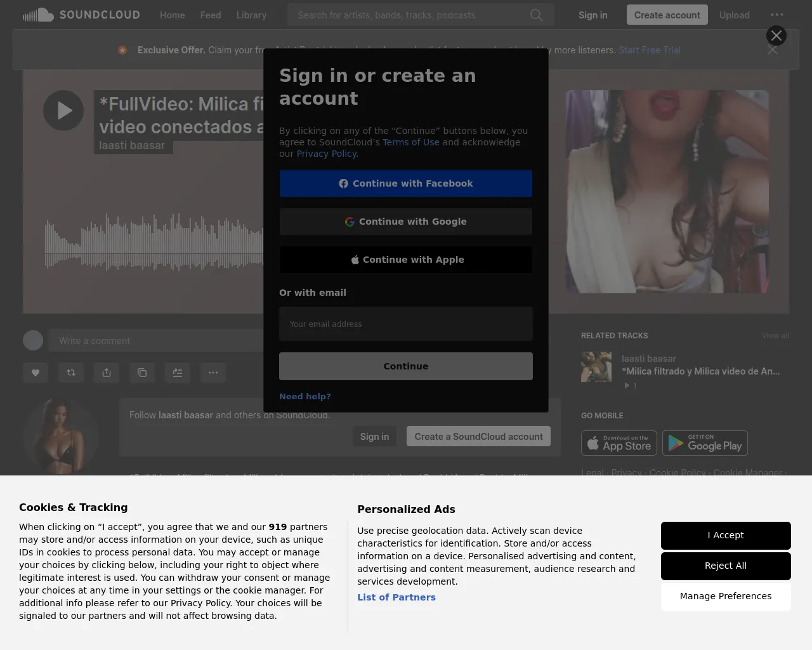Click Continue with Facebook button
Image resolution: width=812 pixels, height=650 pixels.
coord(406,183)
